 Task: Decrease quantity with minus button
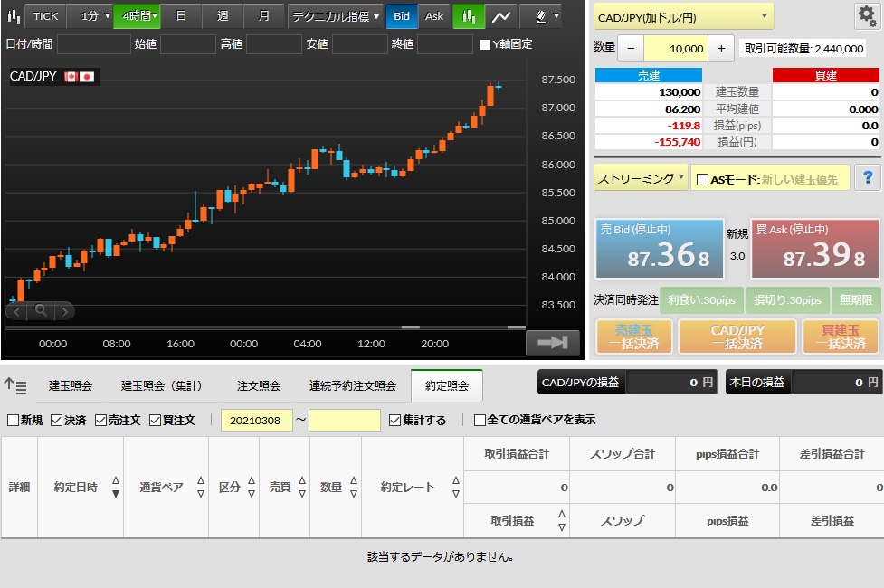coord(631,49)
